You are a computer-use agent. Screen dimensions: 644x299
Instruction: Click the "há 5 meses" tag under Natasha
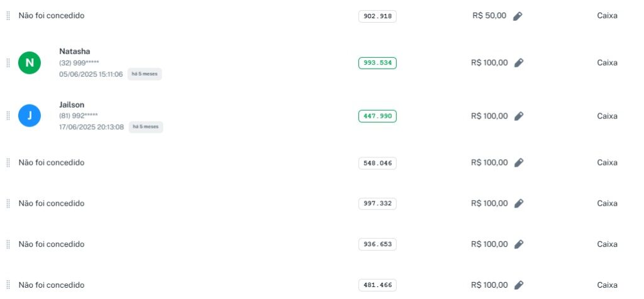click(x=145, y=74)
